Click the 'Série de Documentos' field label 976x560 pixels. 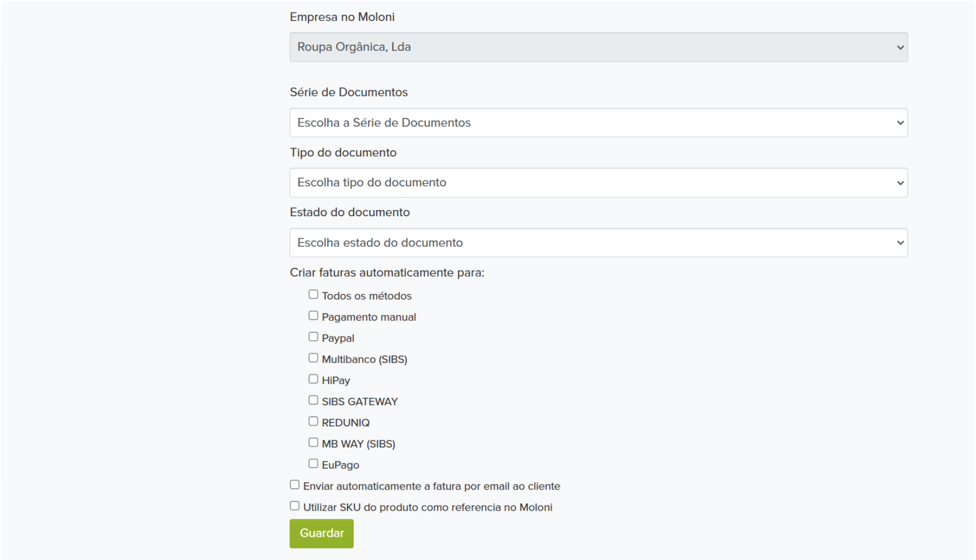[x=349, y=92]
